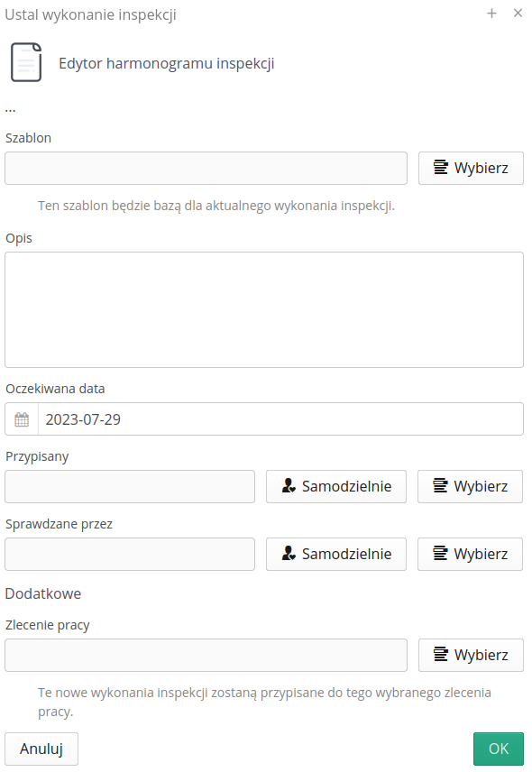The image size is (532, 772).
Task: Set Sprawdzane przez to Samodzielnie
Action: click(336, 554)
